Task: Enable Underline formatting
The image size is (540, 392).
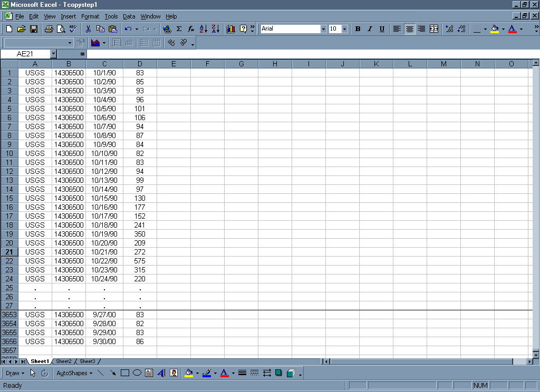Action: [382, 29]
